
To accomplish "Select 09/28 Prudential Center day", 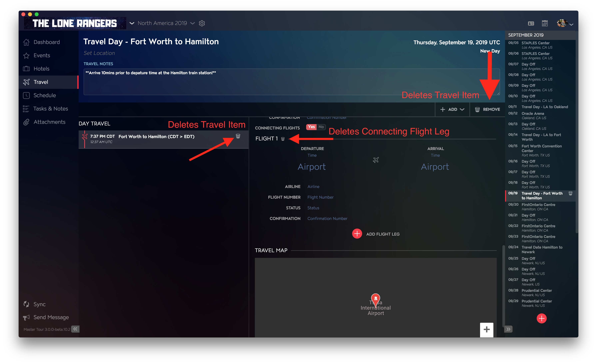I will tap(540, 293).
